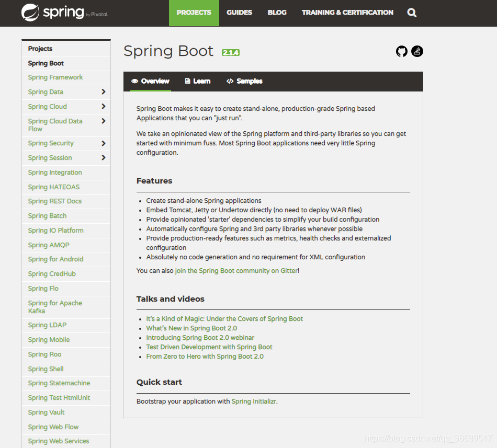Open "What's New in Spring Boot 2.0" link
The height and width of the screenshot is (448, 497).
[x=191, y=328]
